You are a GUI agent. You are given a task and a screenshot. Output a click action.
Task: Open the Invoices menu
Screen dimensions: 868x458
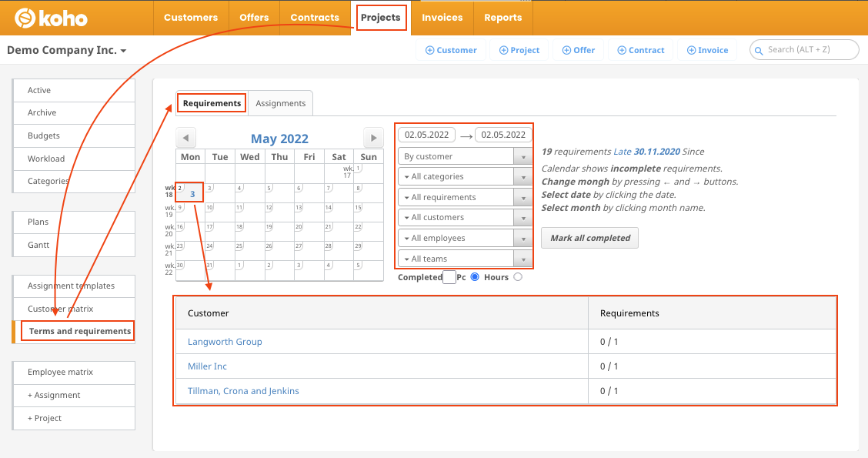(442, 18)
